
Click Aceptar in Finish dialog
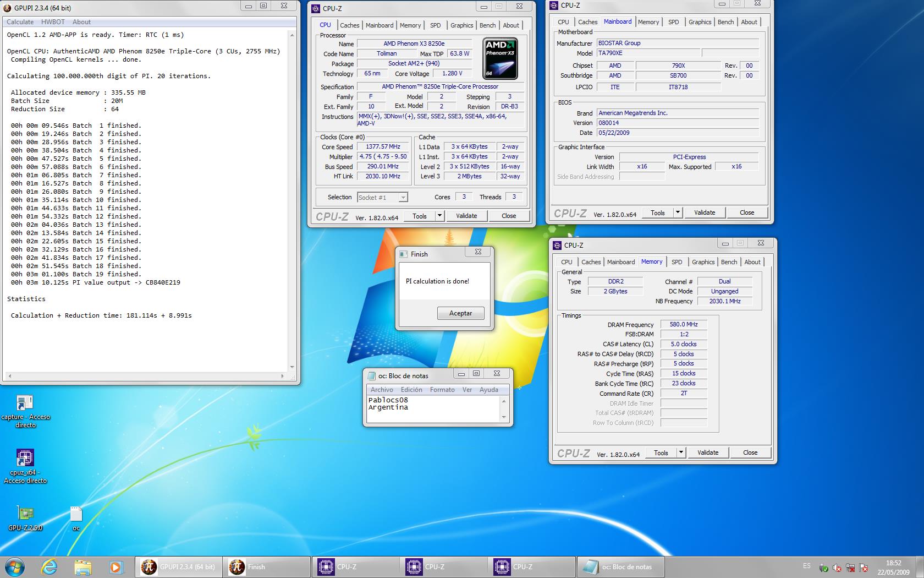pyautogui.click(x=460, y=313)
